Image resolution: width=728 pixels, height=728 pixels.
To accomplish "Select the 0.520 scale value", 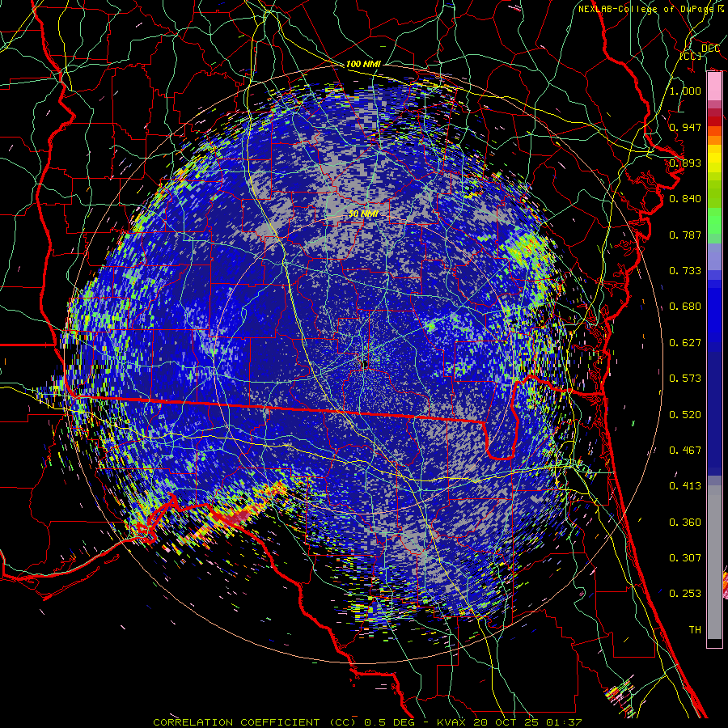I will pos(685,415).
